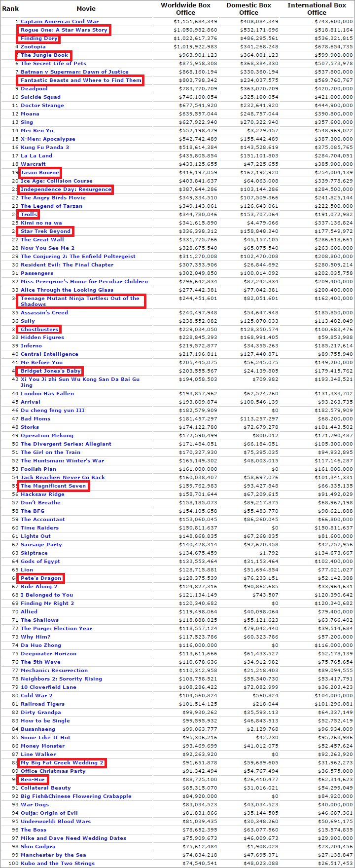
Task: Select the Zootopia movie link
Action: (33, 47)
